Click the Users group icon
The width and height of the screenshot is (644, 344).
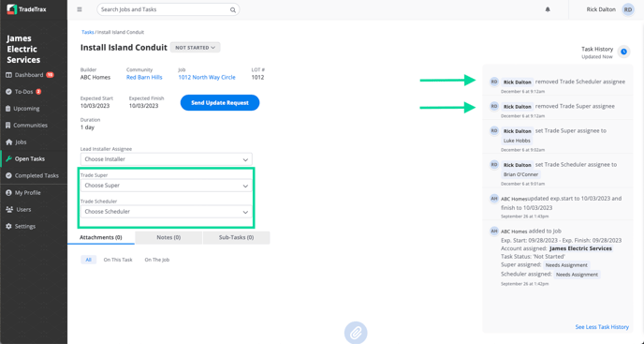tap(9, 209)
